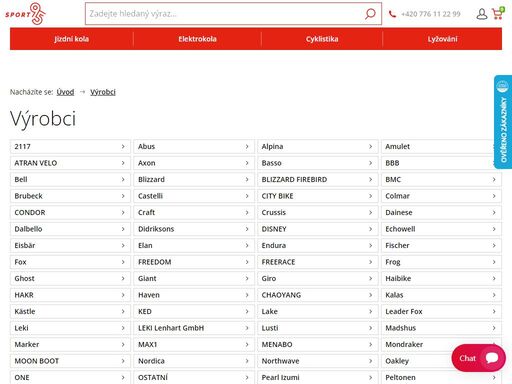Open manufacturer Northwave
Image resolution: width=512 pixels, height=384 pixels.
click(318, 361)
